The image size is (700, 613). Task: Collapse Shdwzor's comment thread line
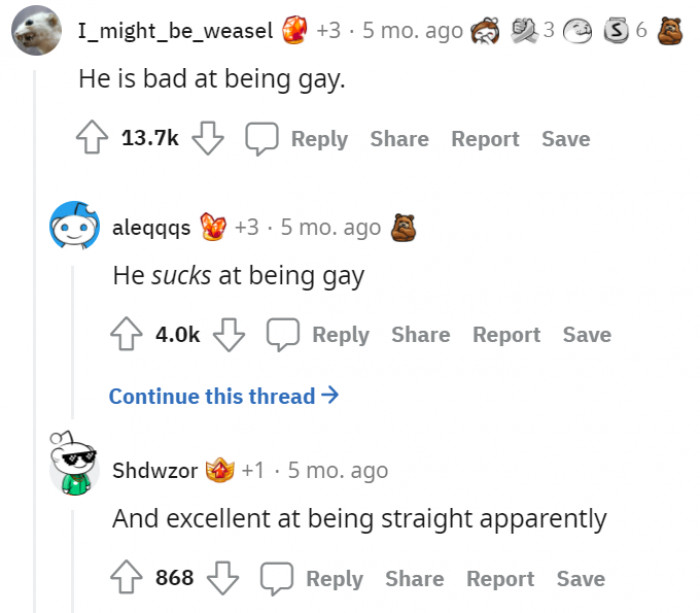click(73, 563)
